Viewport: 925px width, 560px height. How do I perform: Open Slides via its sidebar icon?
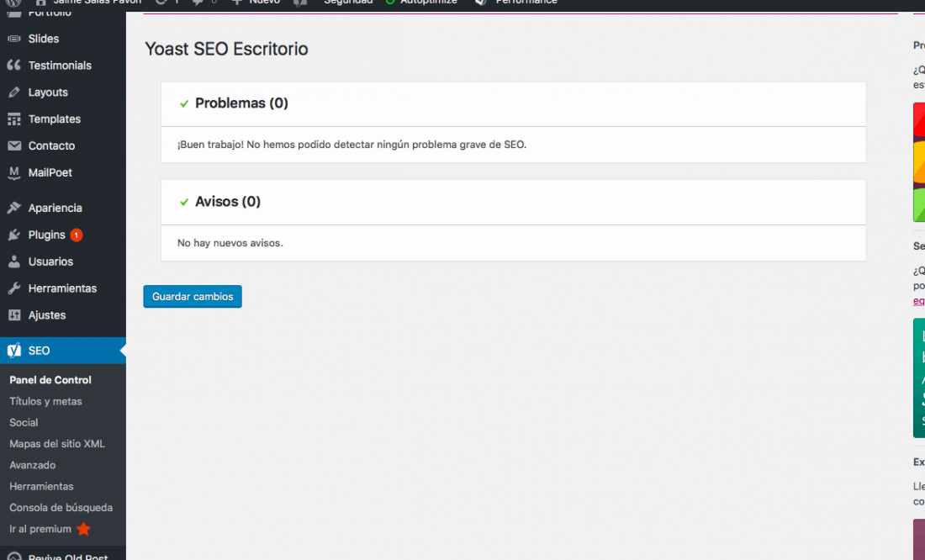(x=14, y=39)
